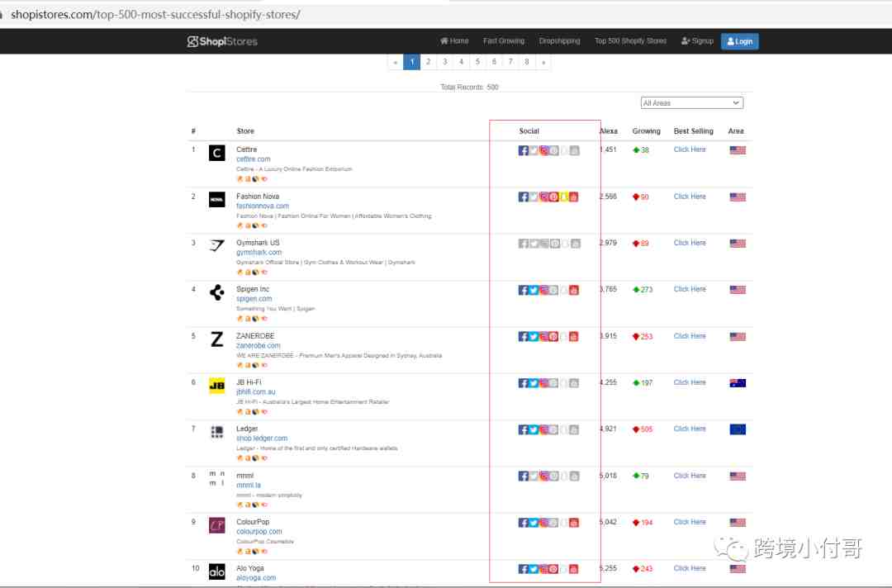
Task: Go to Home in navigation bar
Action: (454, 41)
